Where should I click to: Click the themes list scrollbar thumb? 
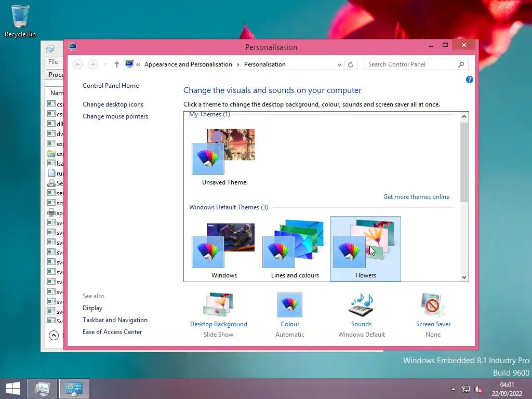tap(464, 162)
